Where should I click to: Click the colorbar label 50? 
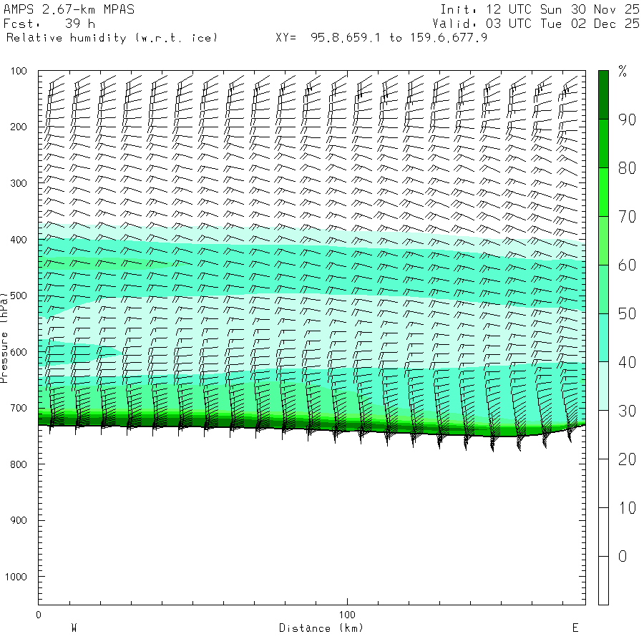point(627,314)
